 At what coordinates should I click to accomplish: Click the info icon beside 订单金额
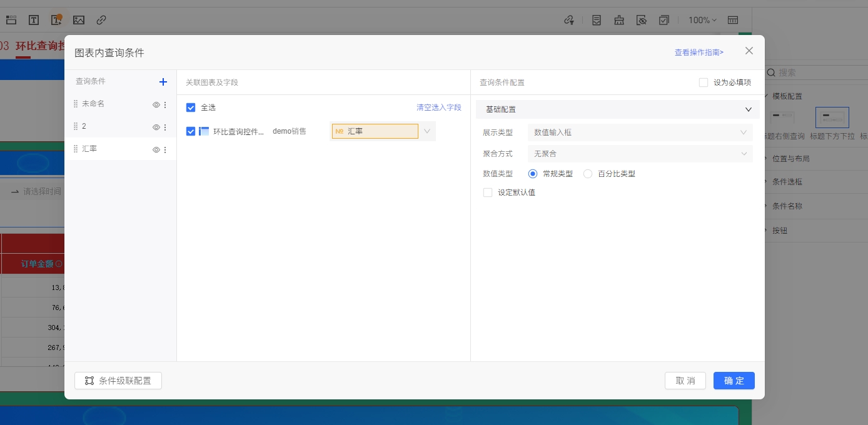(59, 264)
